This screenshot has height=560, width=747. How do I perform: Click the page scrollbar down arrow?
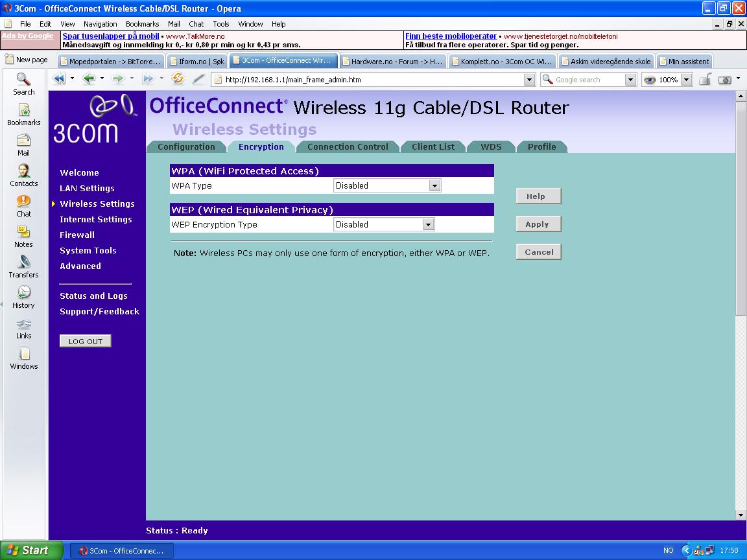(x=741, y=515)
